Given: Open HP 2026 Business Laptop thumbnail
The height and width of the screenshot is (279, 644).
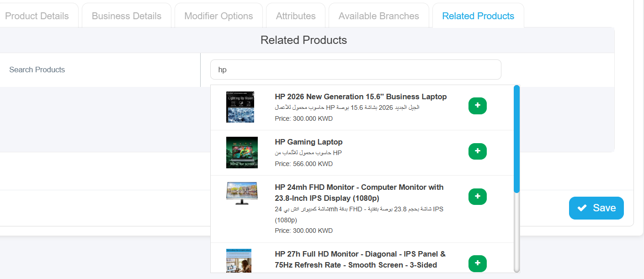Looking at the screenshot, I should 240,107.
